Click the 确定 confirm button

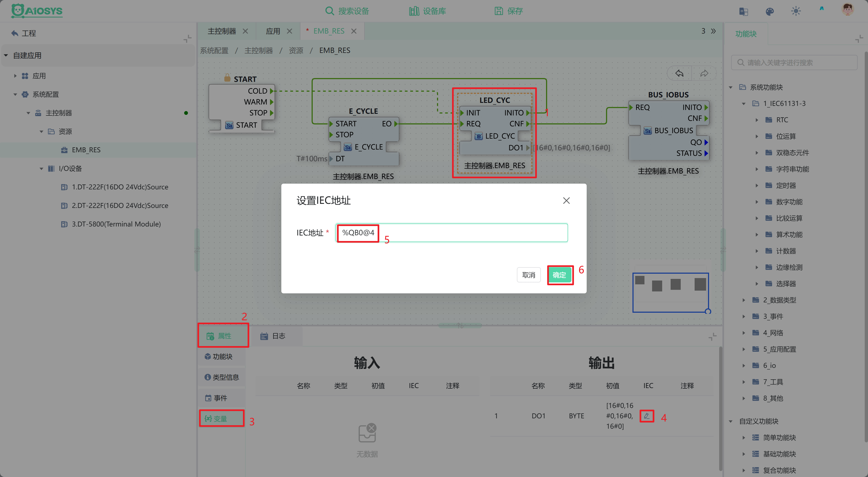pos(560,275)
